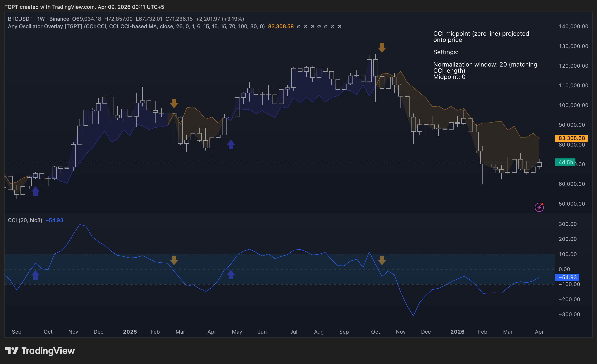Click the green 4d 5h countdown label
Image resolution: width=597 pixels, height=364 pixels.
[x=565, y=162]
